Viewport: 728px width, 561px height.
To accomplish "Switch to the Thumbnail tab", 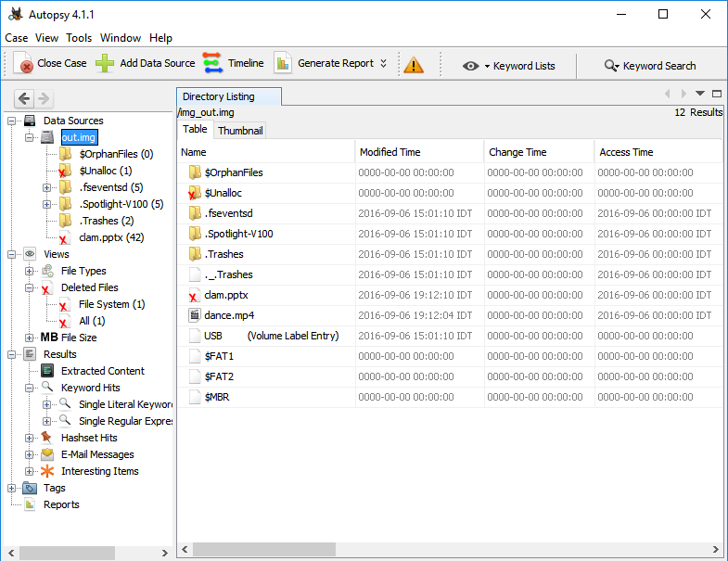I will point(240,131).
